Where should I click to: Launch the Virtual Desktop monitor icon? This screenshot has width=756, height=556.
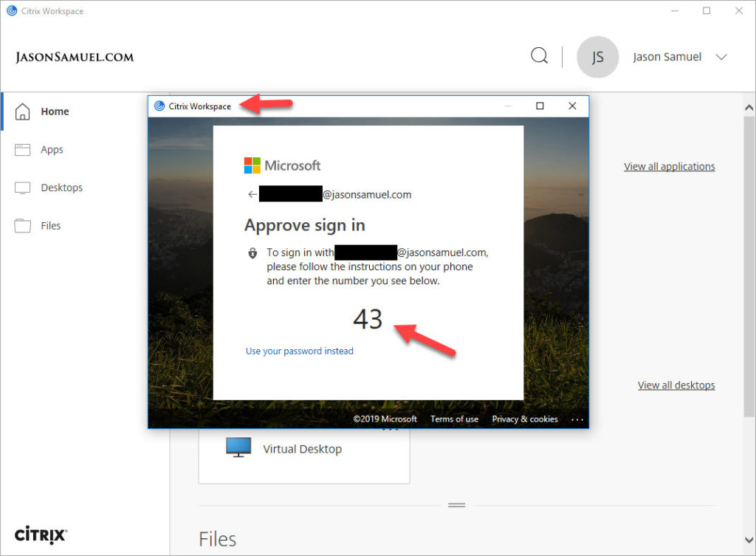coord(238,447)
